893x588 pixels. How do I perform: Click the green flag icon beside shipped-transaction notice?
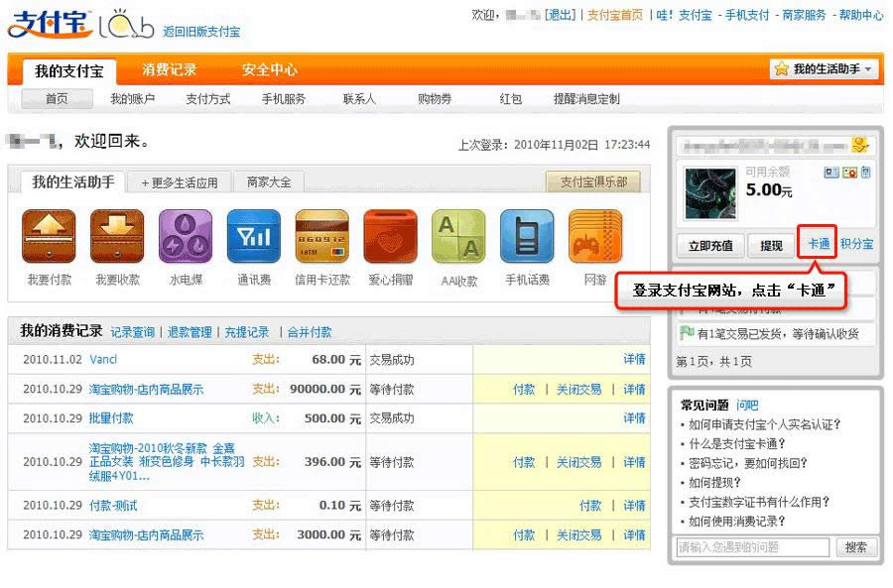[x=687, y=332]
